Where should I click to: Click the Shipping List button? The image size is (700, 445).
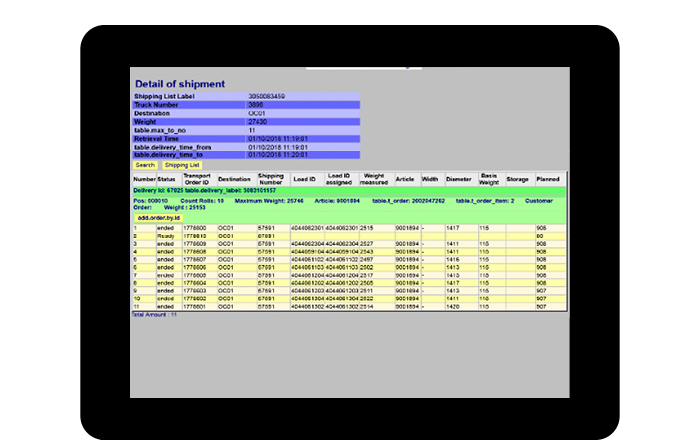pos(183,165)
